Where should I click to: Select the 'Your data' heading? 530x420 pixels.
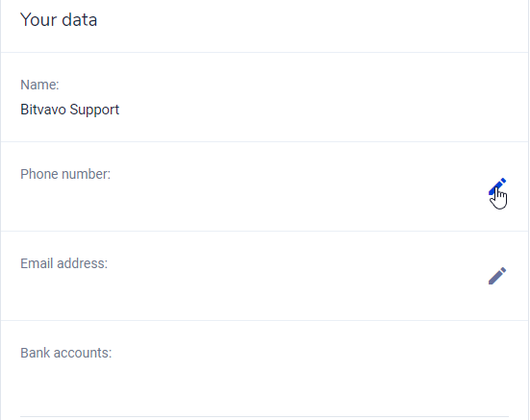click(x=59, y=19)
